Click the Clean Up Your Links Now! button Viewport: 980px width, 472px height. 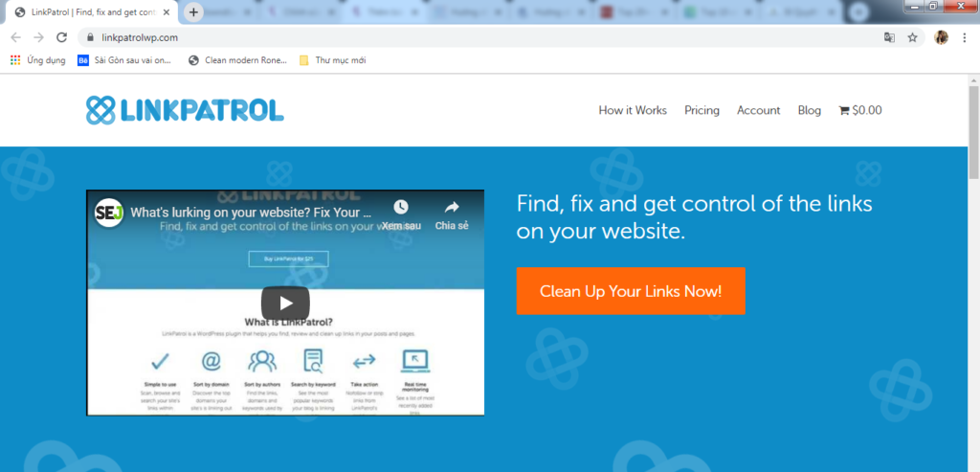click(631, 291)
